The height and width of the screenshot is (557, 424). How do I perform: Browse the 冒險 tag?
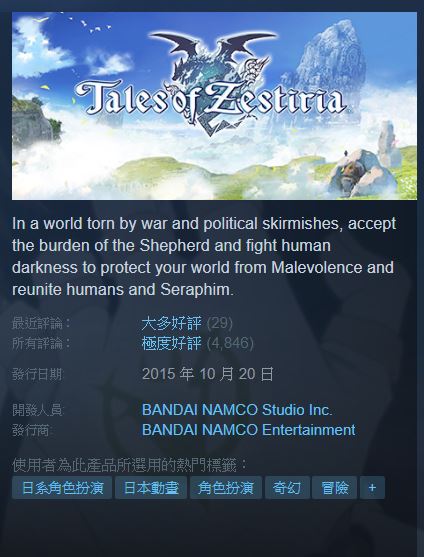pos(335,487)
